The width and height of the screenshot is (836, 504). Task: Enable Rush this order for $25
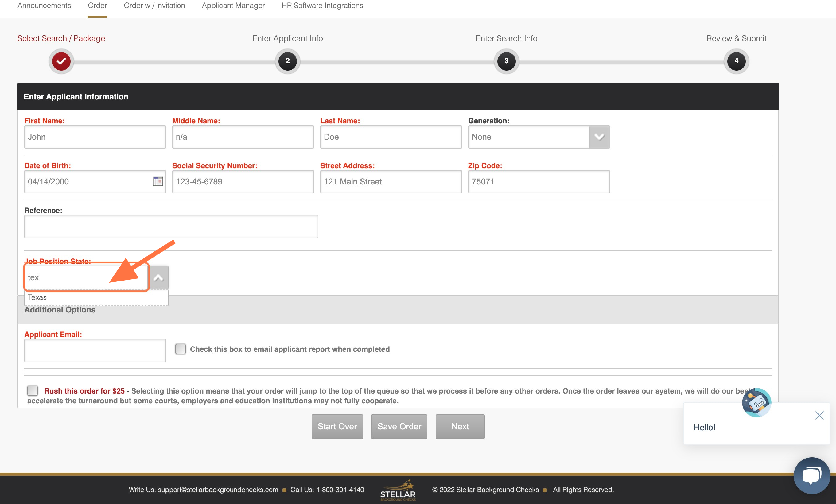(x=33, y=391)
